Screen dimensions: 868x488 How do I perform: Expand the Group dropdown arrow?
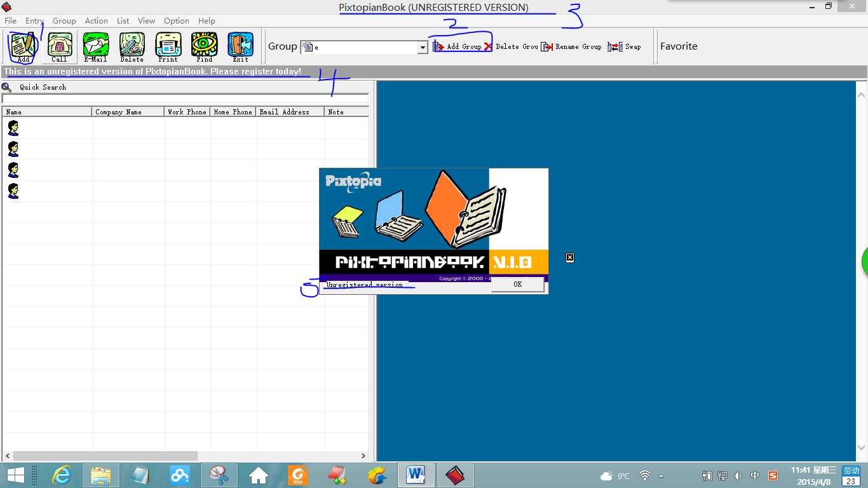click(x=423, y=48)
